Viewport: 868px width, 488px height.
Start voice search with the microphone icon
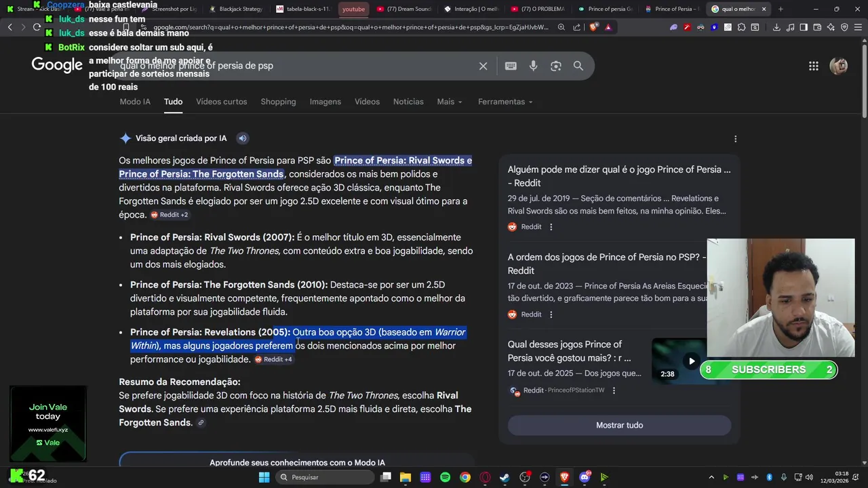click(534, 66)
